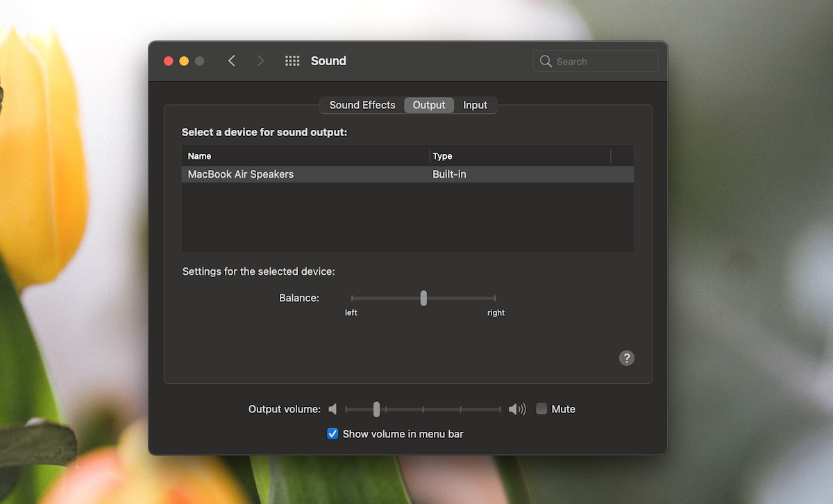Click the Balance slider handle
This screenshot has width=833, height=504.
tap(423, 298)
